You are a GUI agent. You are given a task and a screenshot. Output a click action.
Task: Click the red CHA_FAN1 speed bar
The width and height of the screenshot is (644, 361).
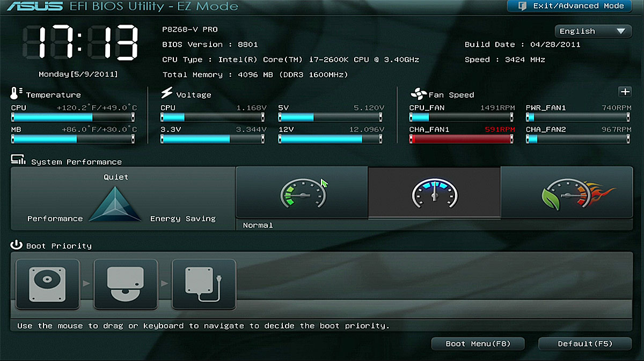tap(462, 139)
